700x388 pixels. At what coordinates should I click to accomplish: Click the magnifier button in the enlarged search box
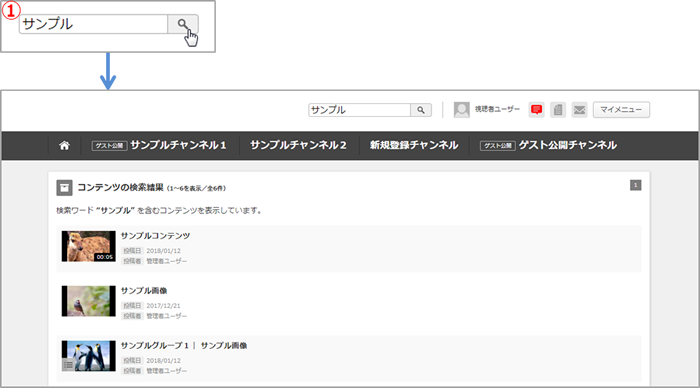183,24
